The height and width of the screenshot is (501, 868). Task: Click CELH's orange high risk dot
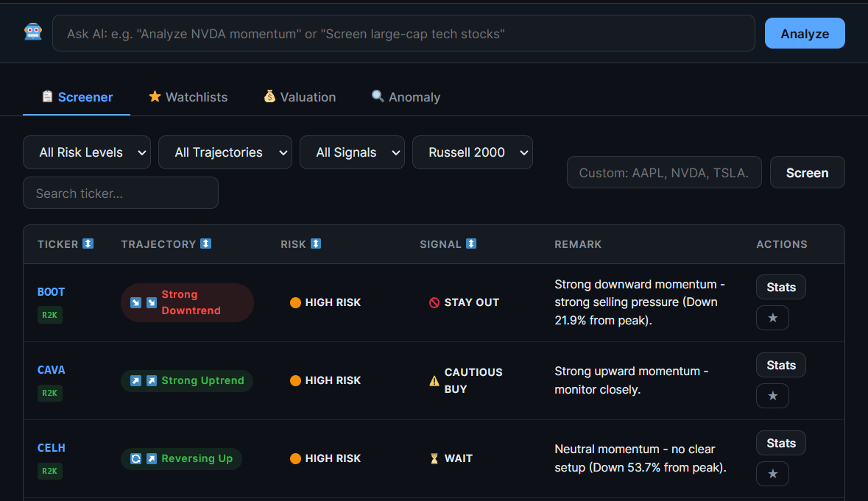[x=296, y=458]
